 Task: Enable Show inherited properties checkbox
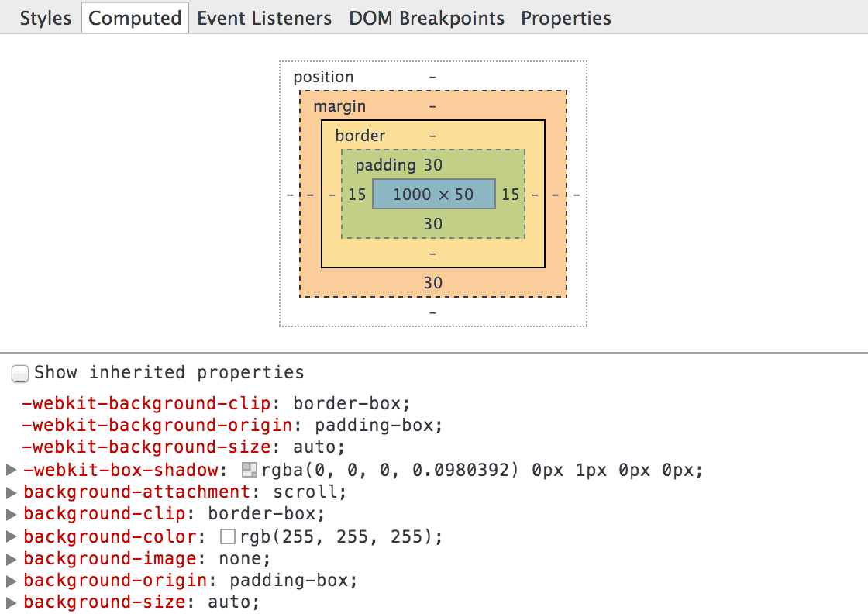click(x=20, y=374)
